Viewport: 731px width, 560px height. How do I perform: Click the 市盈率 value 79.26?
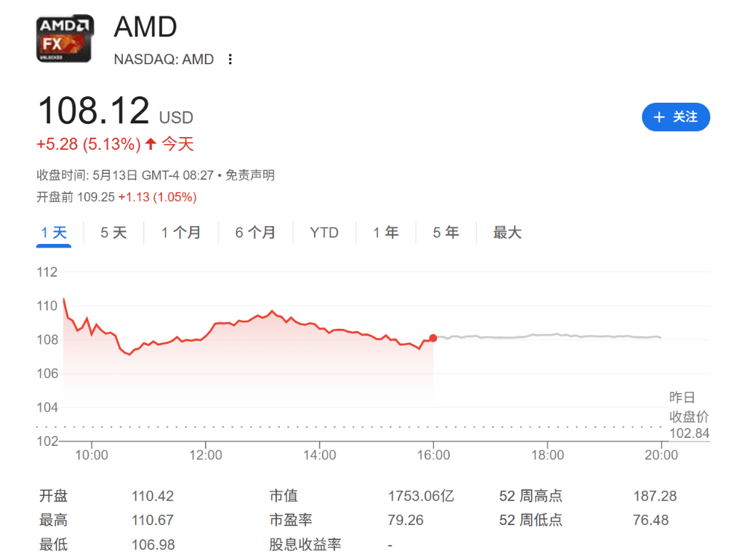pyautogui.click(x=405, y=520)
